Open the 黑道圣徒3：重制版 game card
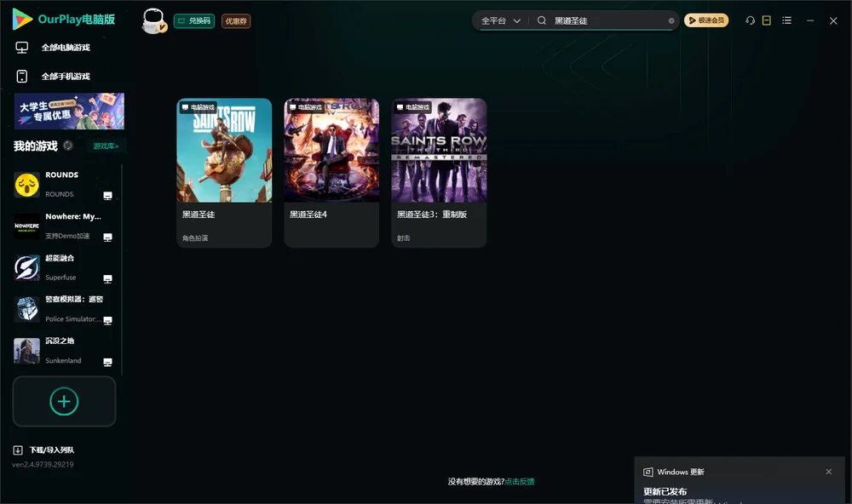 439,173
